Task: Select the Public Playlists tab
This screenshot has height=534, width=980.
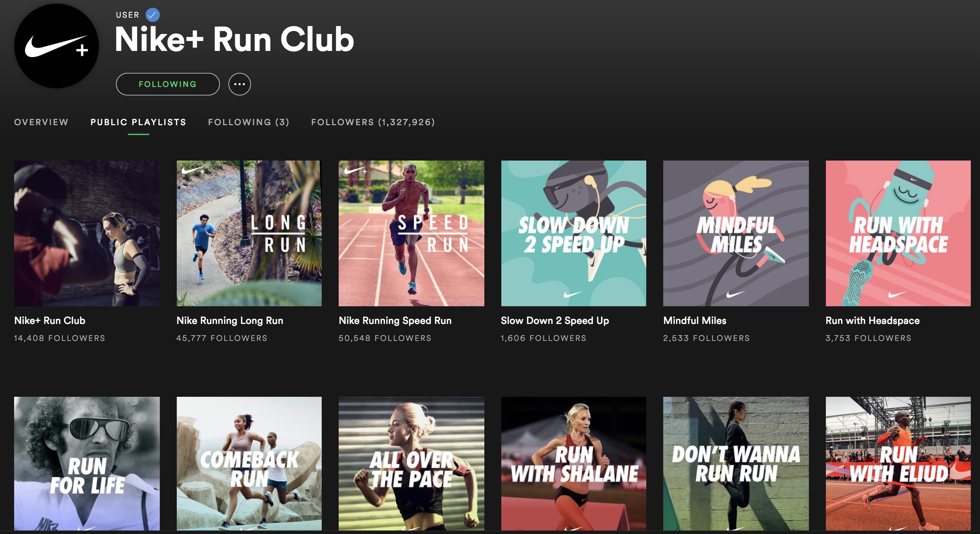Action: point(138,122)
